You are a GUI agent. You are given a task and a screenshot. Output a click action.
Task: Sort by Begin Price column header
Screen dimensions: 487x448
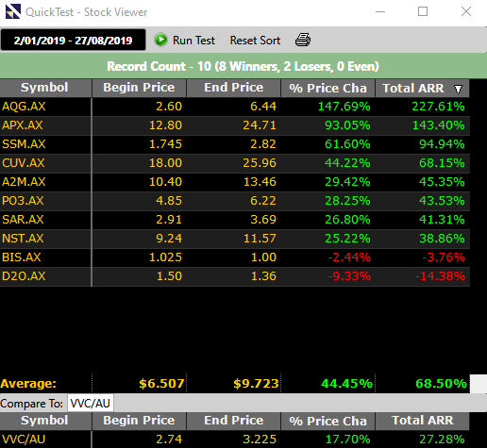tap(139, 88)
